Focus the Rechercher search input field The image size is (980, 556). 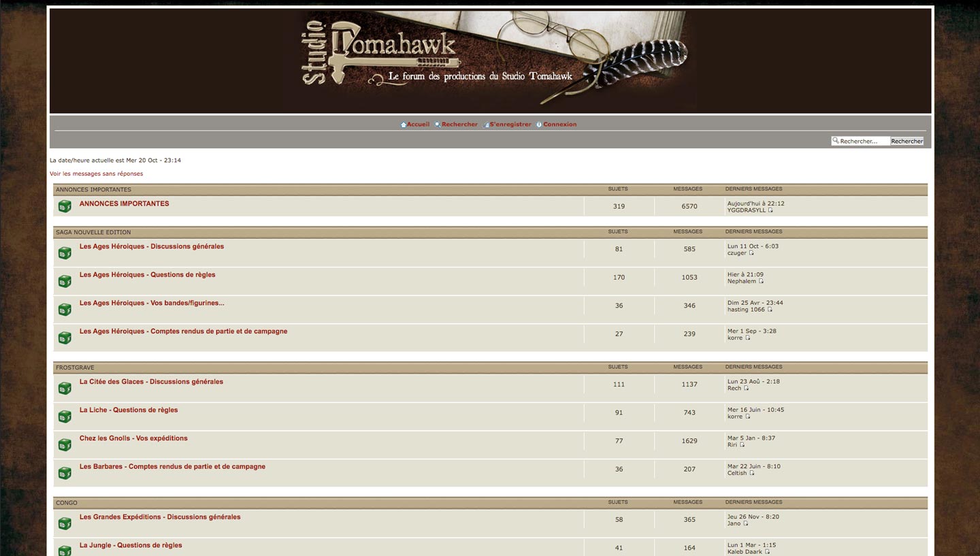coord(860,141)
